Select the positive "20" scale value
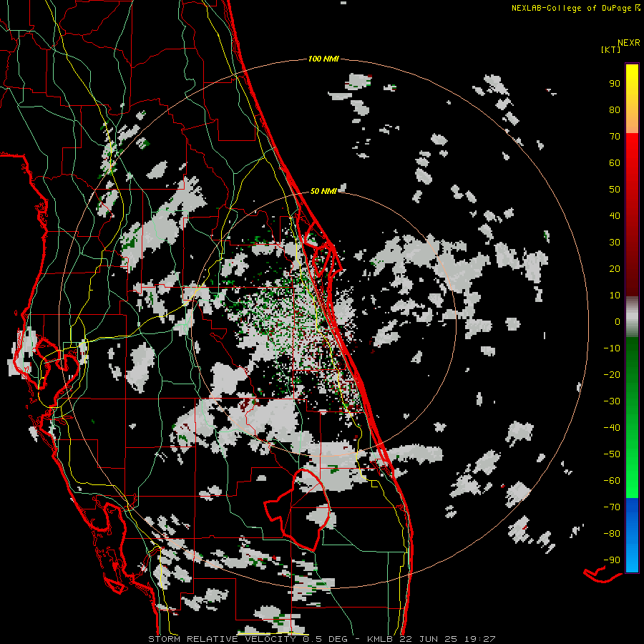Image resolution: width=644 pixels, height=644 pixels. click(615, 268)
